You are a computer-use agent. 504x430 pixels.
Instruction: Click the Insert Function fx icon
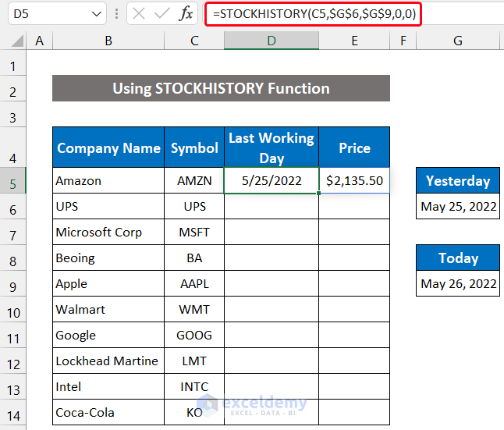pos(186,13)
